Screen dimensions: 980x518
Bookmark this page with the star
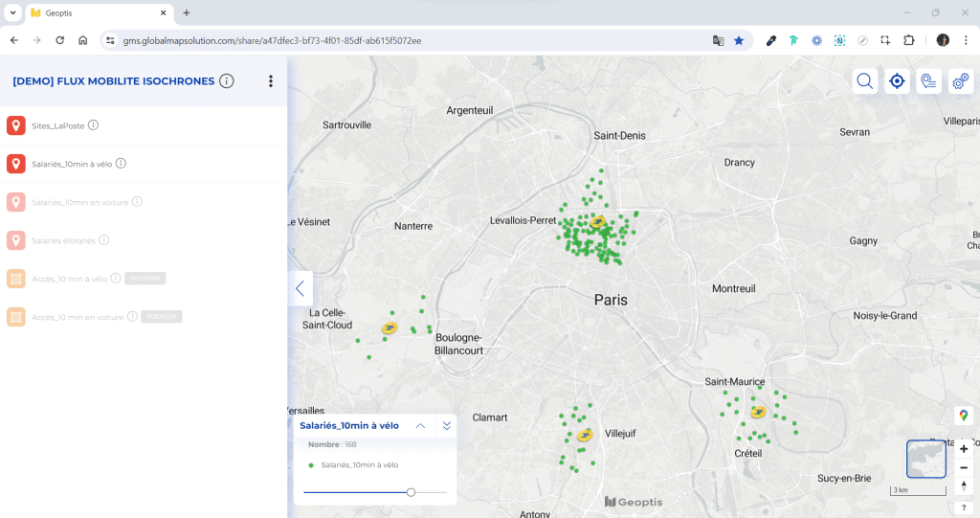pyautogui.click(x=739, y=40)
